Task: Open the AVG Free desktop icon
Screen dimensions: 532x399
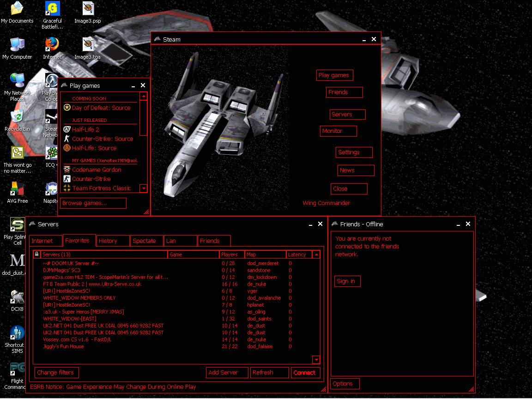Action: pyautogui.click(x=17, y=189)
